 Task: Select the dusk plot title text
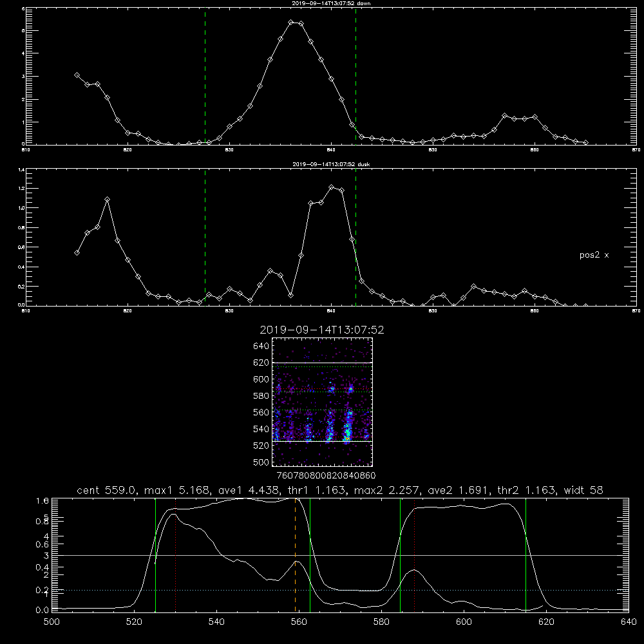coord(331,164)
